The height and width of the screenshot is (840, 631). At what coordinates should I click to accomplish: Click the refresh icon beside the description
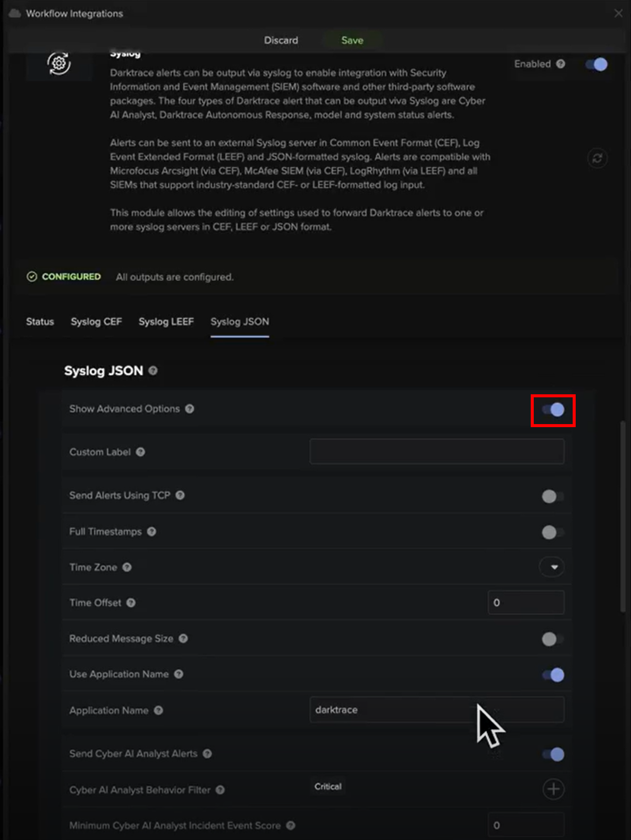597,158
